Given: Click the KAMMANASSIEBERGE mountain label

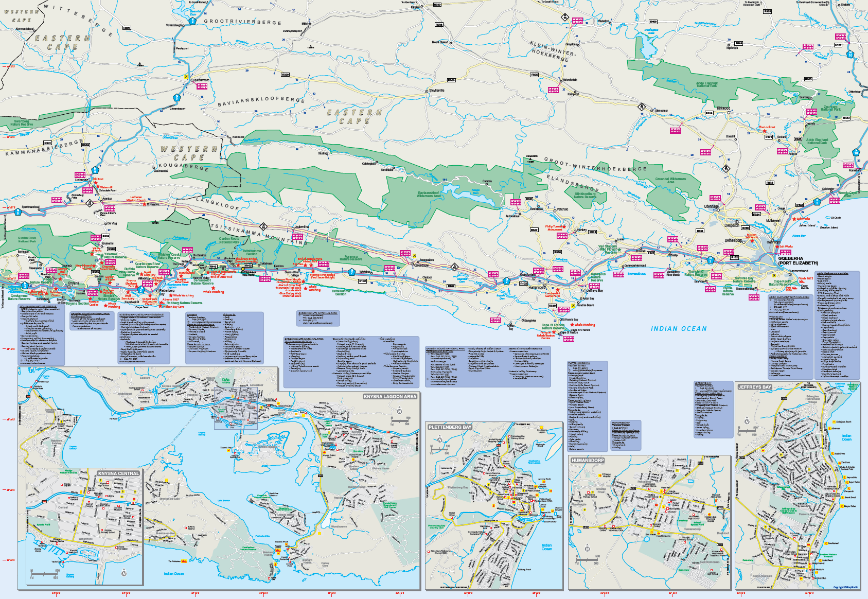Looking at the screenshot, I should pyautogui.click(x=44, y=148).
